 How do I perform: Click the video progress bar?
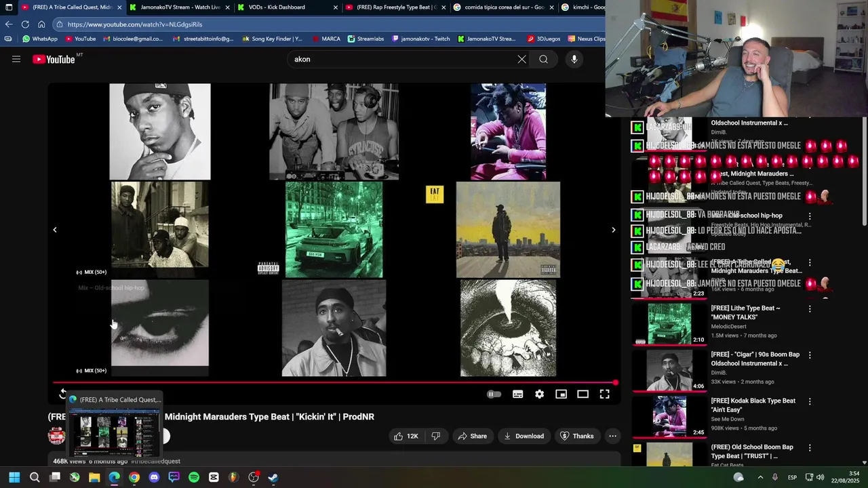pyautogui.click(x=335, y=383)
